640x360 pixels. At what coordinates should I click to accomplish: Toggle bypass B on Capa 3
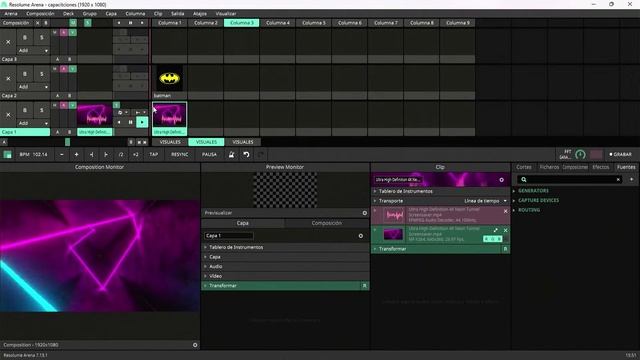tap(25, 38)
